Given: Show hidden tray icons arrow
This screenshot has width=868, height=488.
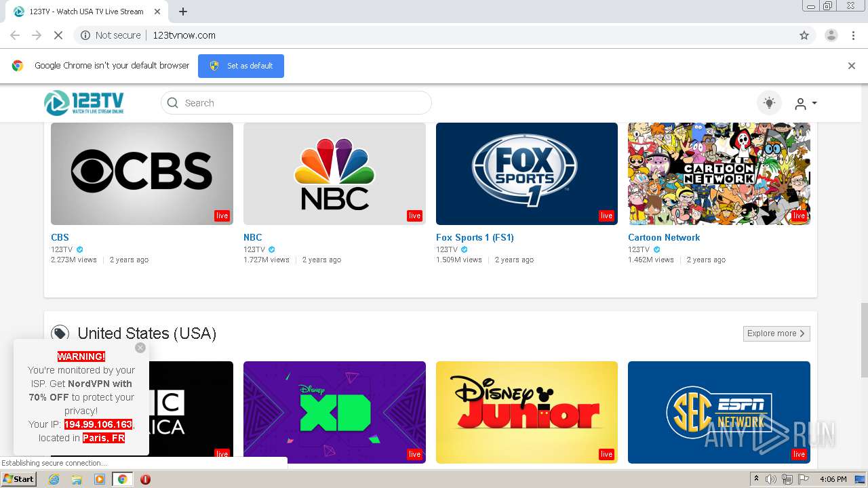Looking at the screenshot, I should click(x=757, y=479).
